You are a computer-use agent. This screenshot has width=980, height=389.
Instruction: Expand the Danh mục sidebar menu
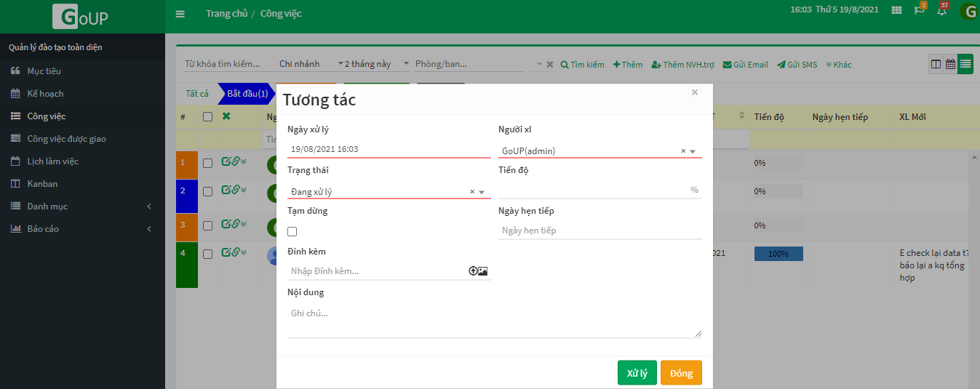(x=81, y=206)
